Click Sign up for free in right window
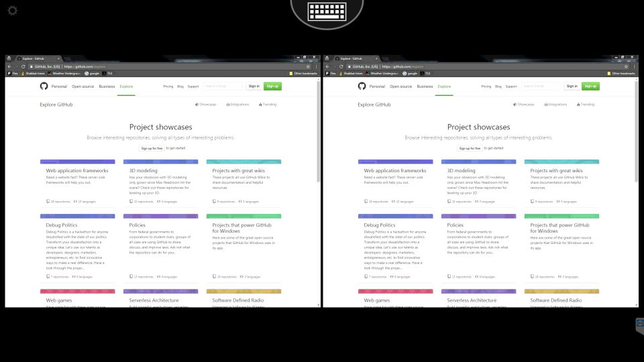 470,148
